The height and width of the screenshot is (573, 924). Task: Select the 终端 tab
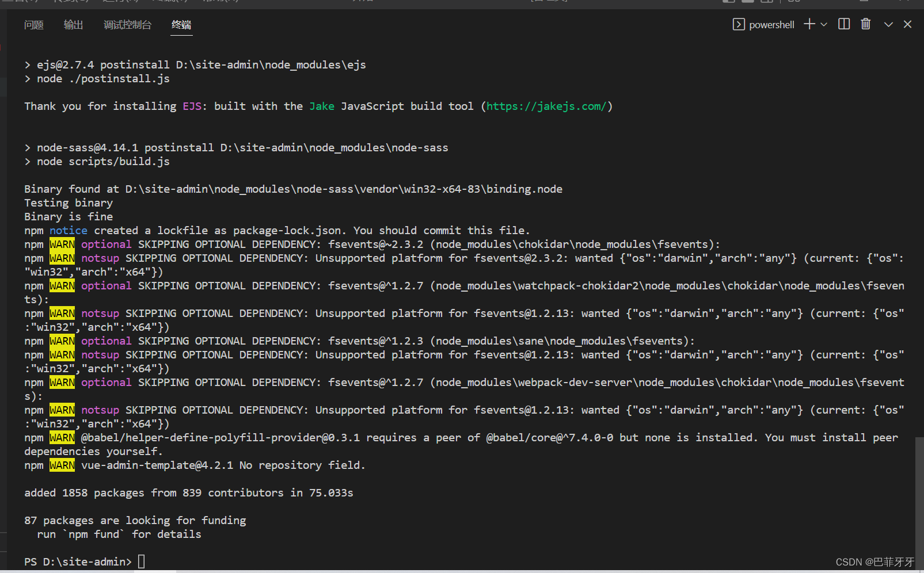pyautogui.click(x=181, y=25)
